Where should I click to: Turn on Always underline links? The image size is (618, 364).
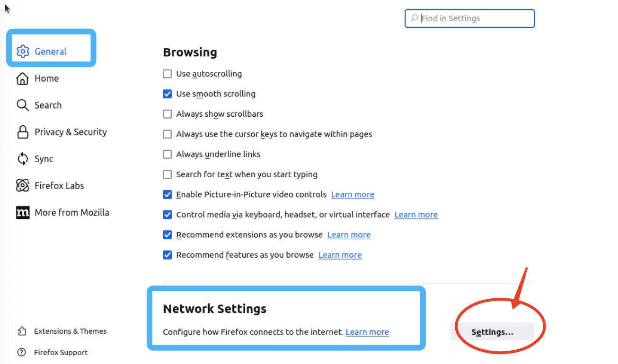[x=167, y=154]
